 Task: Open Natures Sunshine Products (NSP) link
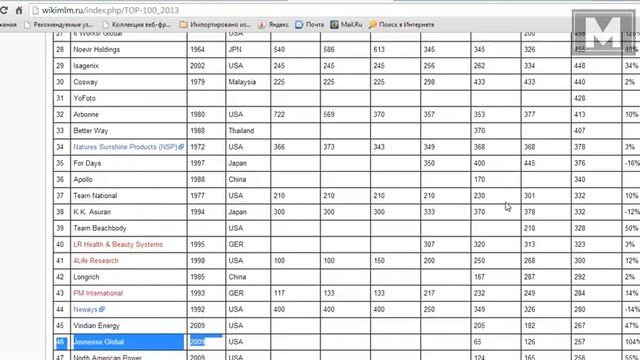coord(125,147)
